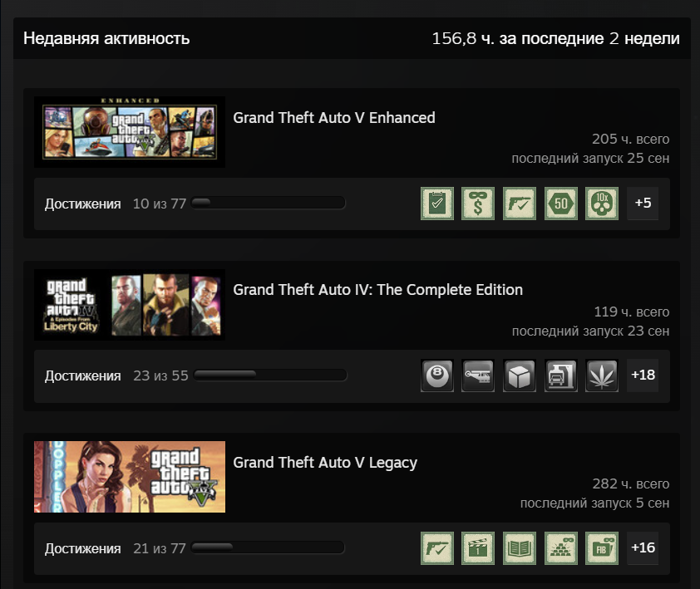Click Достижения label in GTA V Legacy row
The image size is (700, 589).
(82, 549)
